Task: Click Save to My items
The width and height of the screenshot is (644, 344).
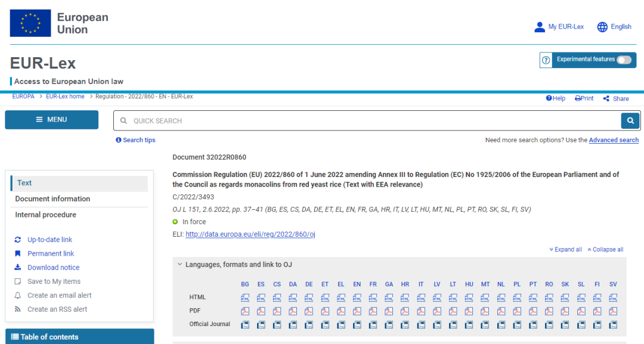Action: [x=54, y=281]
